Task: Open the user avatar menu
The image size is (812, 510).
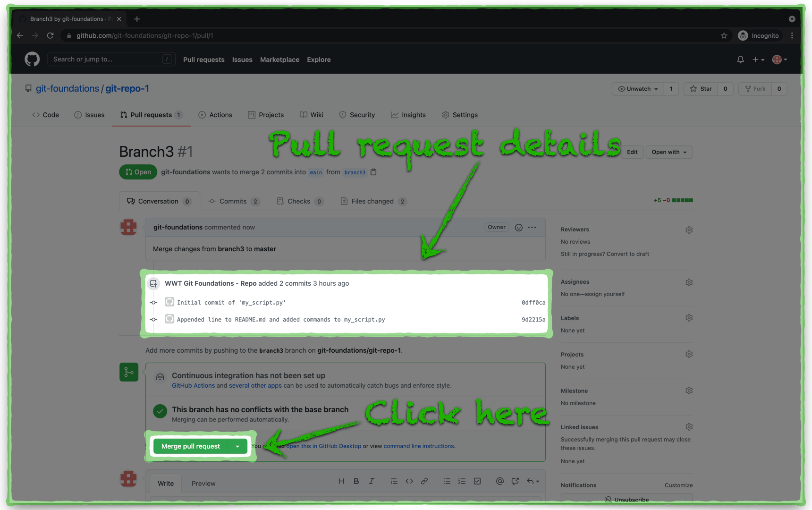Action: [x=779, y=59]
